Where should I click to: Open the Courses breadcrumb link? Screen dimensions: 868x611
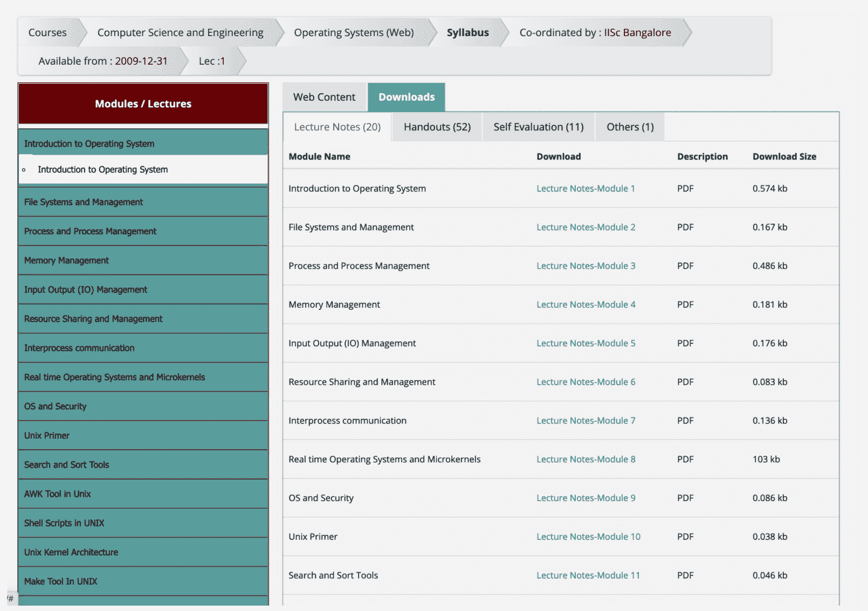47,32
